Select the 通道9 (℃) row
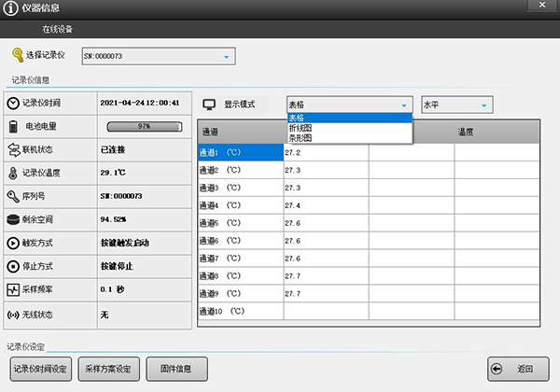 (369, 294)
